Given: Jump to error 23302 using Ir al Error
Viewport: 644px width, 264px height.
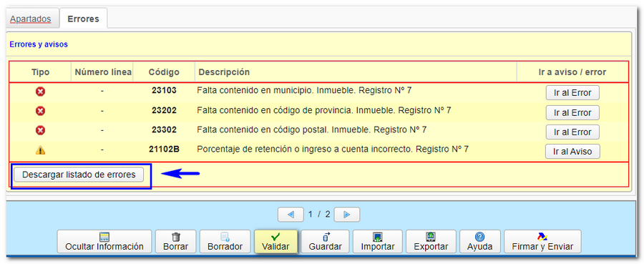Looking at the screenshot, I should (572, 132).
